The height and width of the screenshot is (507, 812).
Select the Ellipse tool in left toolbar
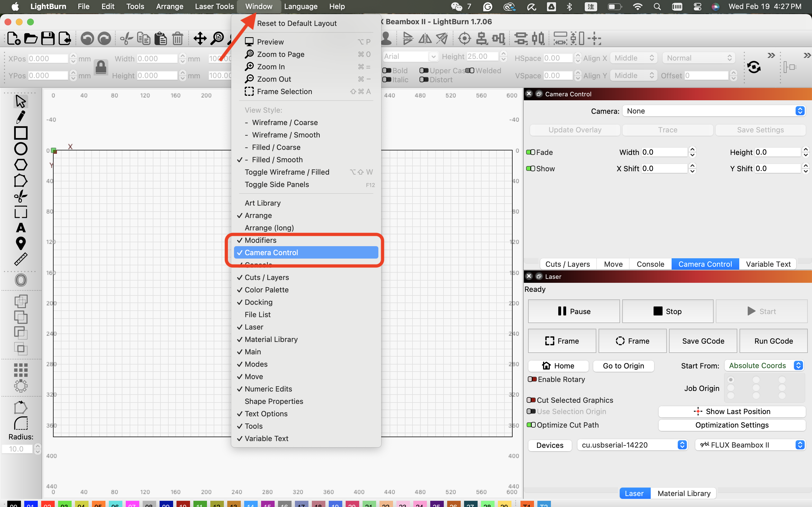[21, 148]
